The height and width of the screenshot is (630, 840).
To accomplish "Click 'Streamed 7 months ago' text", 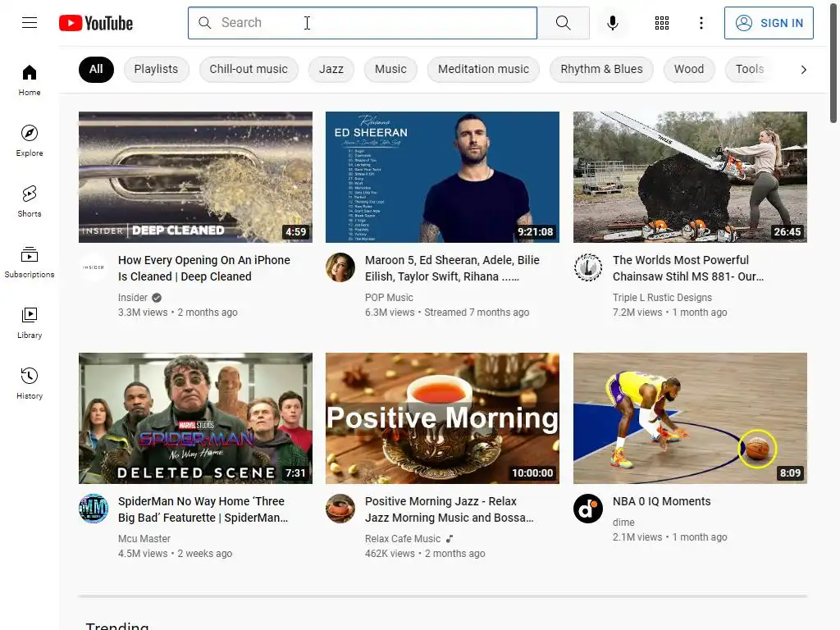I will point(477,313).
